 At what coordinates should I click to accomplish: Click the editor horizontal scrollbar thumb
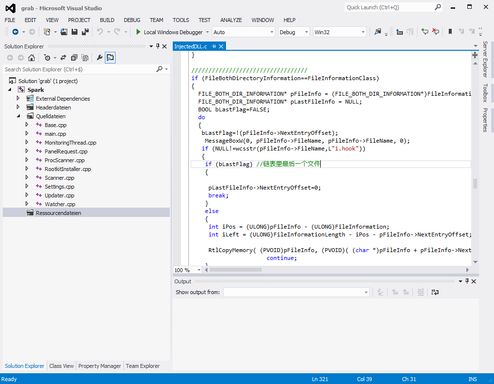coord(235,270)
